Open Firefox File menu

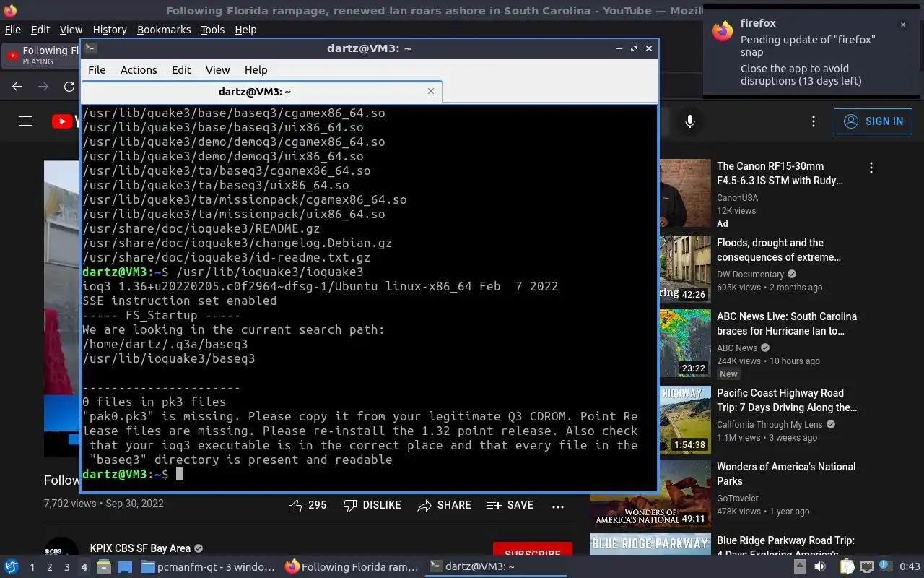[13, 30]
